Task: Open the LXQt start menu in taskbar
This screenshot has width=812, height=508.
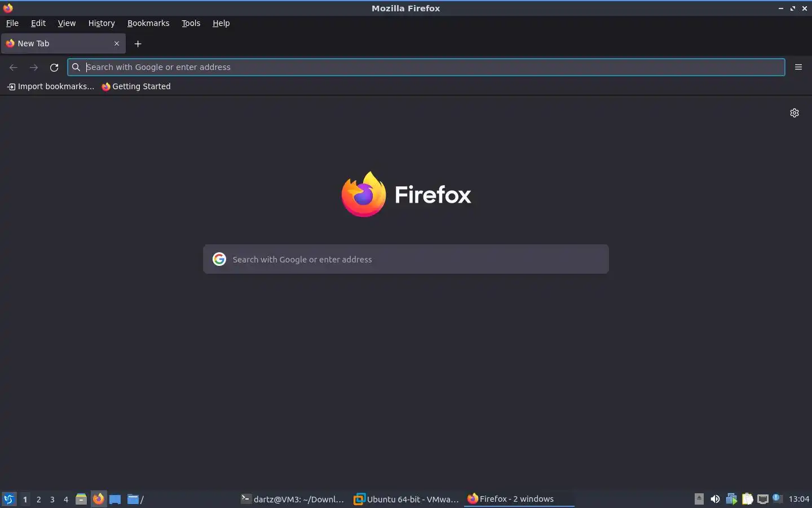Action: [8, 499]
